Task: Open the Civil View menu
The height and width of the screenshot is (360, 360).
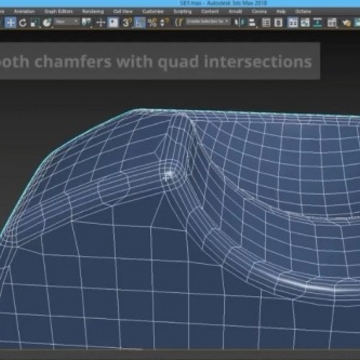Action: pyautogui.click(x=123, y=11)
